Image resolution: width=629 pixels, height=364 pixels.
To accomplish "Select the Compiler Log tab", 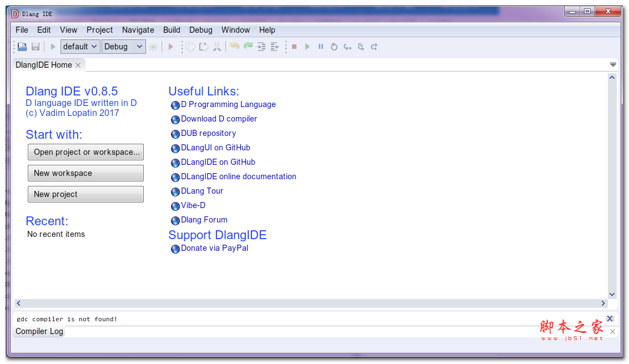I will [39, 331].
